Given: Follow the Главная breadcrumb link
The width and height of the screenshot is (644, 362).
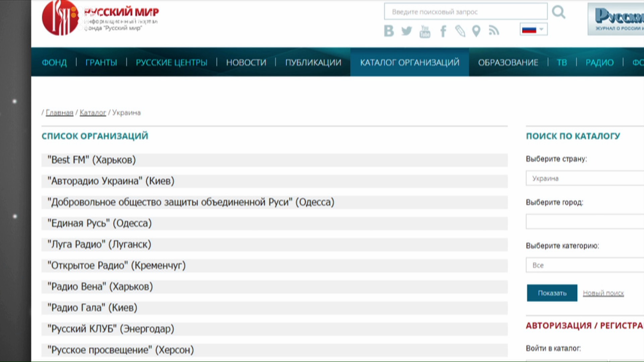Looking at the screenshot, I should click(59, 113).
